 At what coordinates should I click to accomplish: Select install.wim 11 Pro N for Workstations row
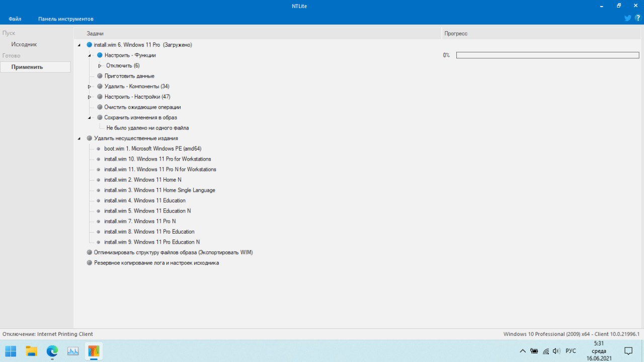click(x=160, y=169)
